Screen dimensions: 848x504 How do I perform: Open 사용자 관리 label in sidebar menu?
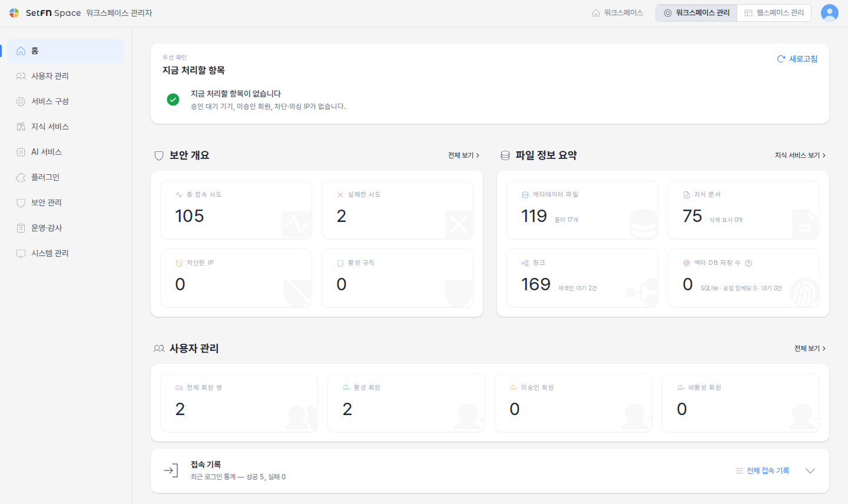[50, 76]
